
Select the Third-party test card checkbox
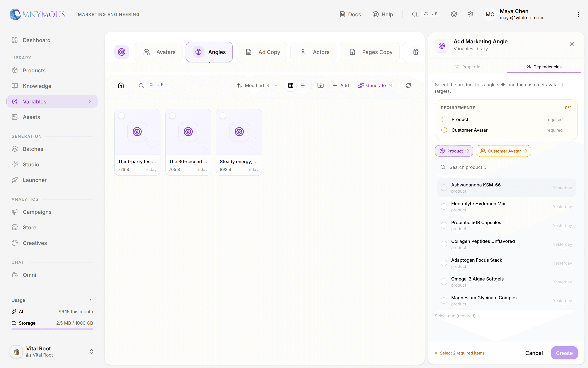121,116
